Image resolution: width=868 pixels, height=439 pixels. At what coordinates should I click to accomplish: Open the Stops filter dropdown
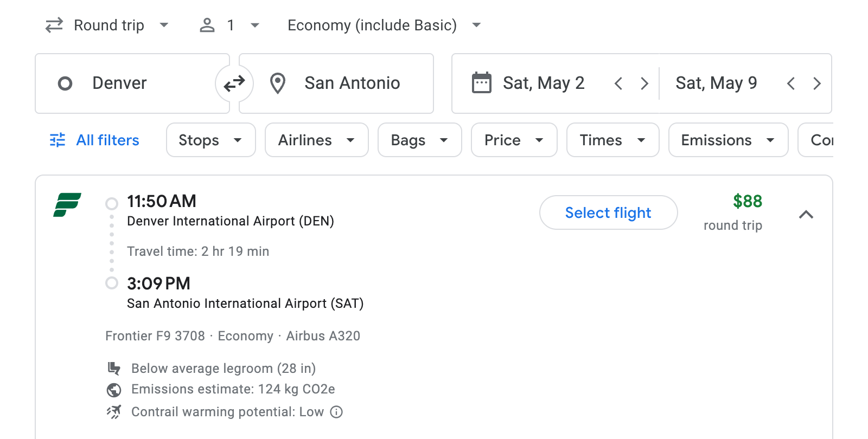[210, 140]
